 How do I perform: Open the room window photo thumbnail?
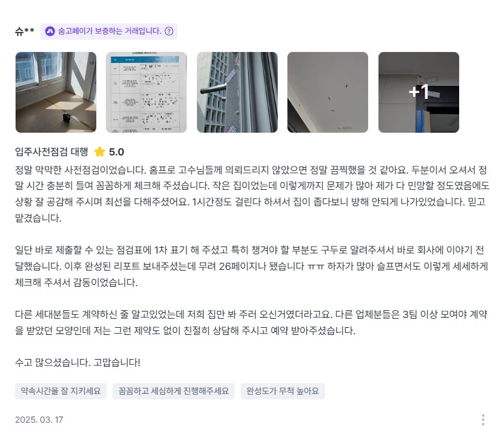pos(56,92)
